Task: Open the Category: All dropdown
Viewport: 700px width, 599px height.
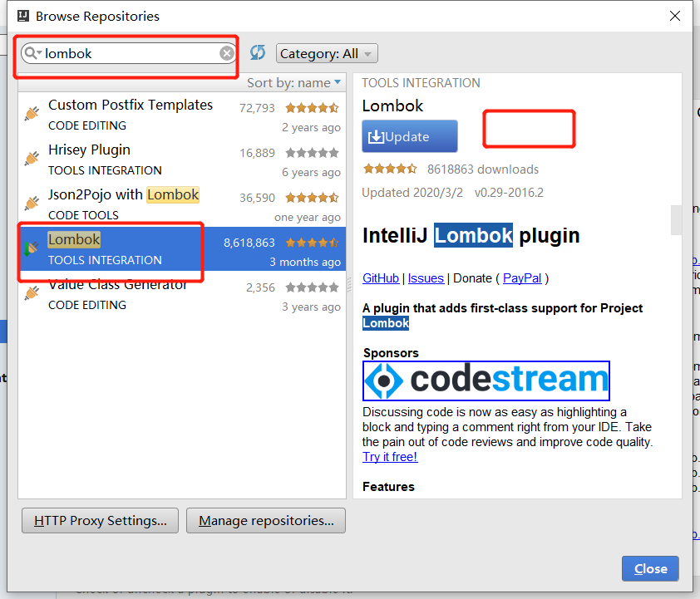Action: pyautogui.click(x=327, y=53)
